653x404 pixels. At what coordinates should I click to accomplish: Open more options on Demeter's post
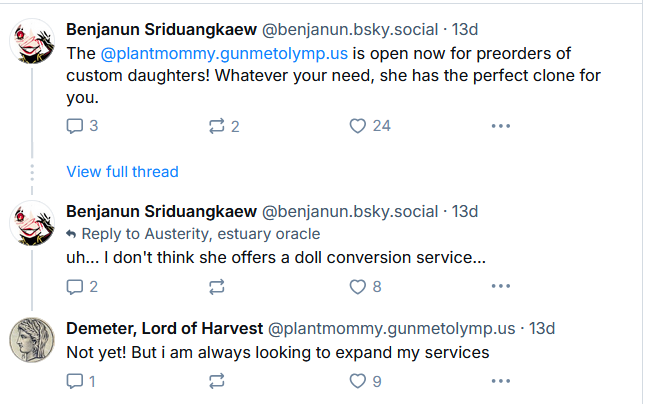pos(500,381)
